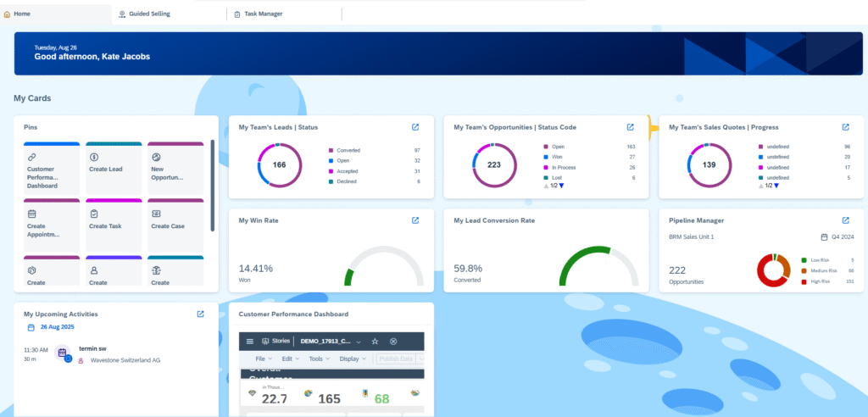
Task: Click the Q4 2024 period label
Action: click(843, 237)
